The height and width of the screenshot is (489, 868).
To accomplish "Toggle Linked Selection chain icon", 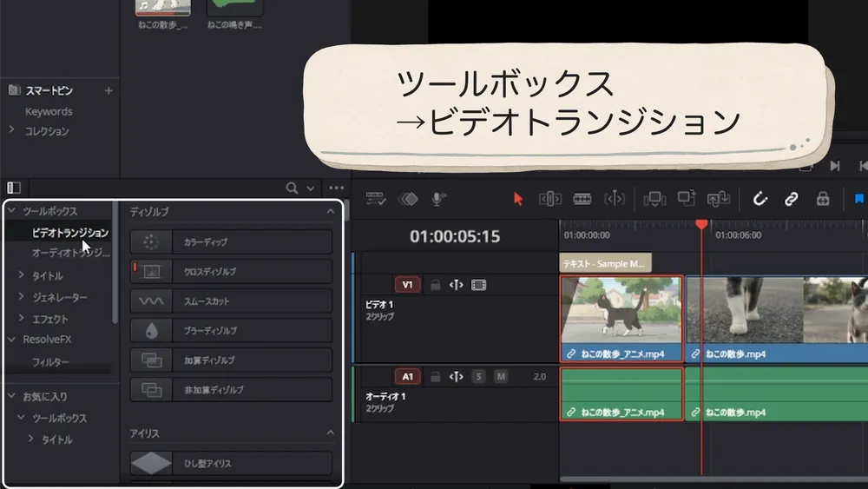I will pos(792,199).
